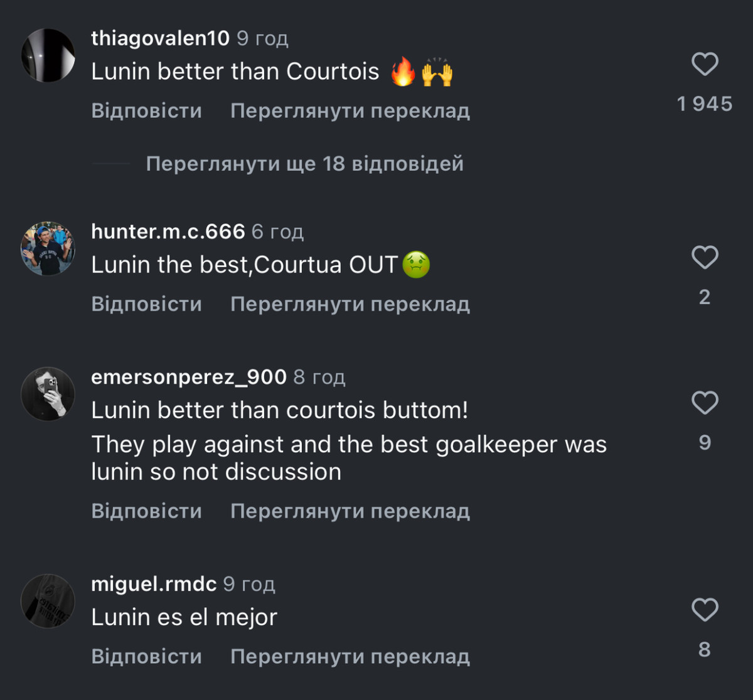View translation of hunter.m.c.666's comment
Viewport: 753px width, 700px height.
click(350, 304)
